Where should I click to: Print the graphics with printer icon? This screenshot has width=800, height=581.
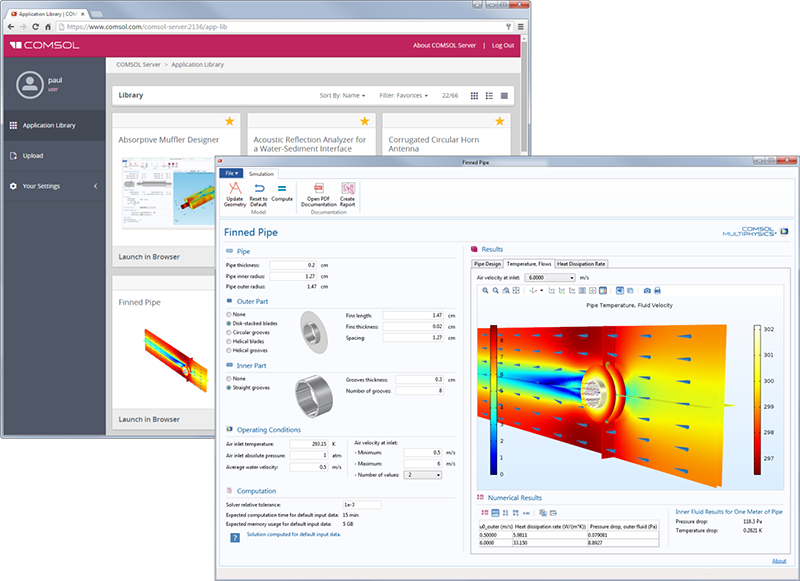tap(657, 290)
